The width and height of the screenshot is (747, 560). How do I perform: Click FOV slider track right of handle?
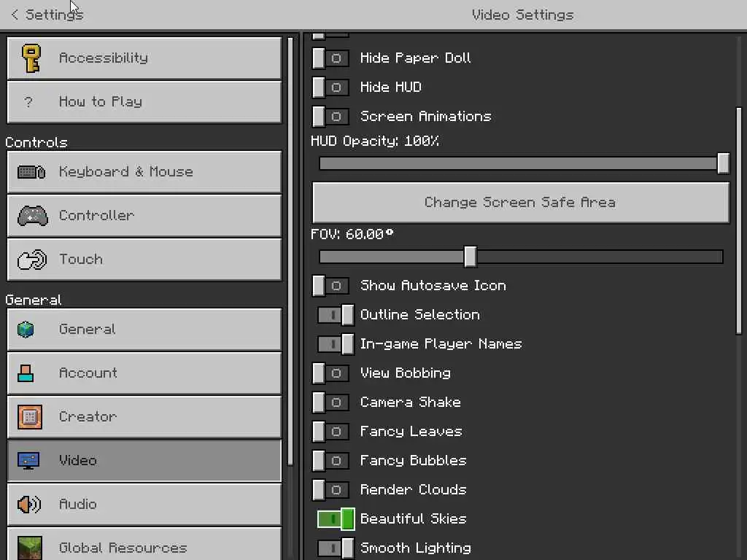(x=600, y=257)
